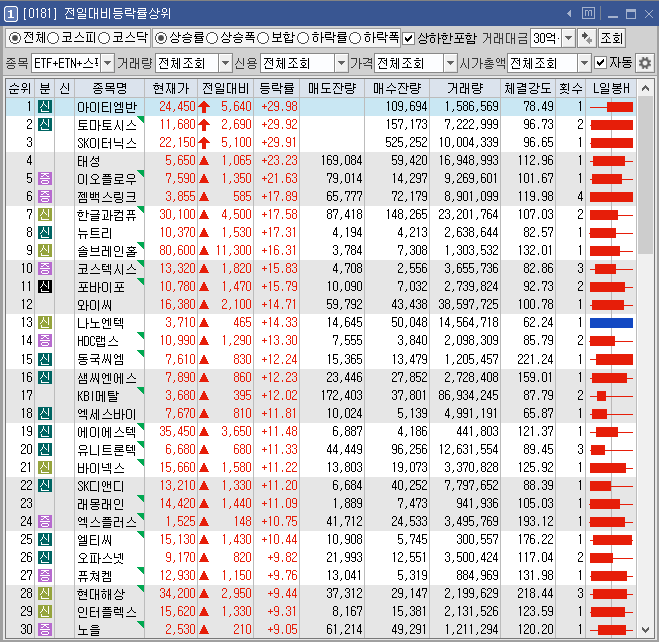Click the 신 badge on 동국씨엠 row

click(45, 359)
